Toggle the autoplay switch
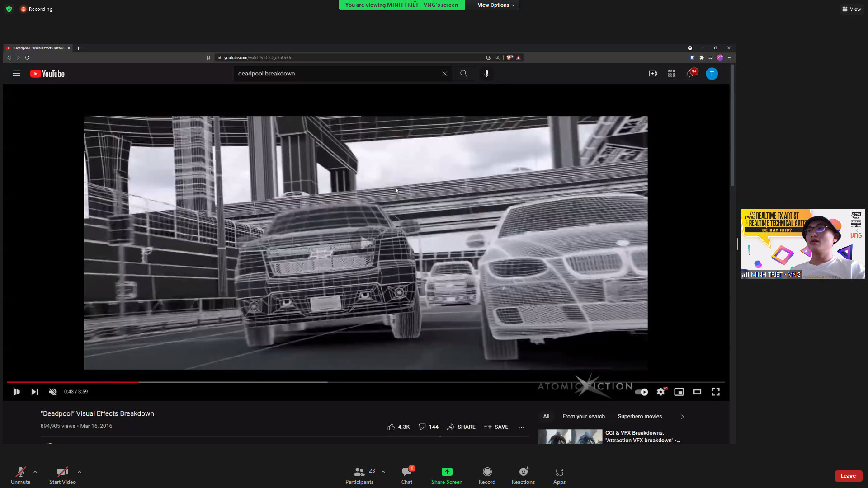 [x=642, y=392]
